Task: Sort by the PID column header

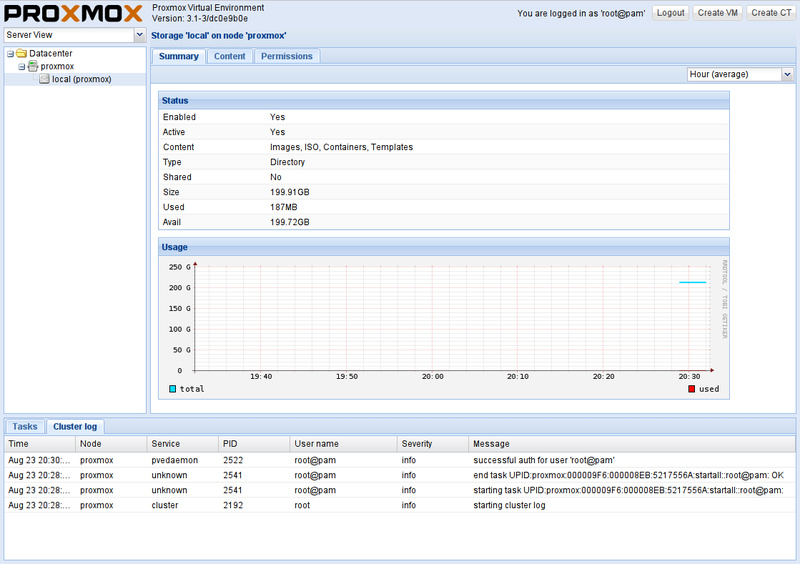Action: click(x=254, y=444)
